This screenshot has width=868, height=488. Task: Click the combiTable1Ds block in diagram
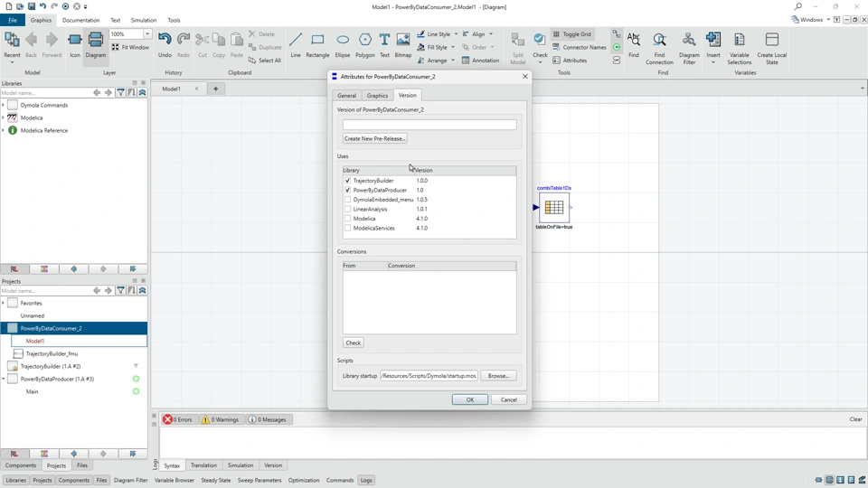554,208
